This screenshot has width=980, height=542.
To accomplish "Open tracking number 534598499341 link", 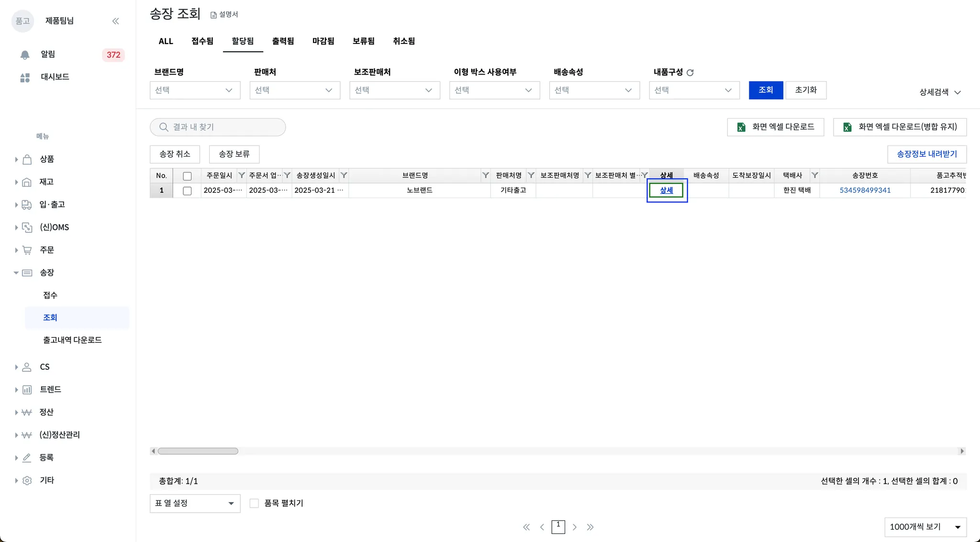I will pos(865,190).
